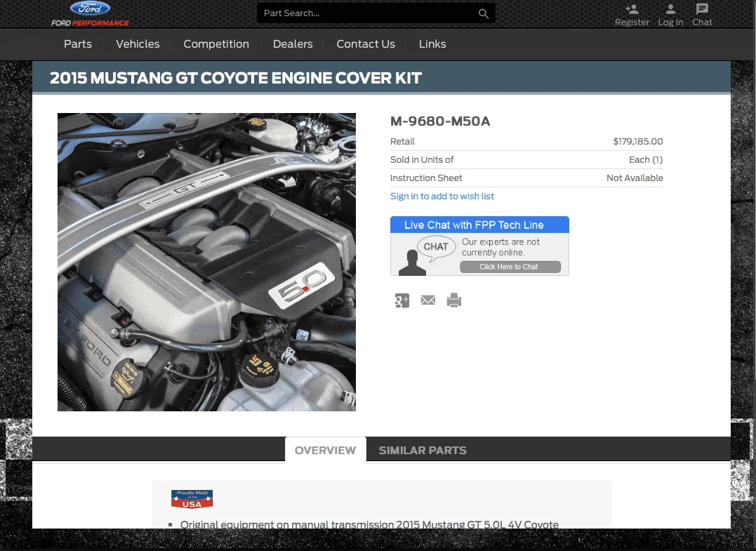Click the Log In text label
This screenshot has width=756, height=551.
(x=670, y=22)
